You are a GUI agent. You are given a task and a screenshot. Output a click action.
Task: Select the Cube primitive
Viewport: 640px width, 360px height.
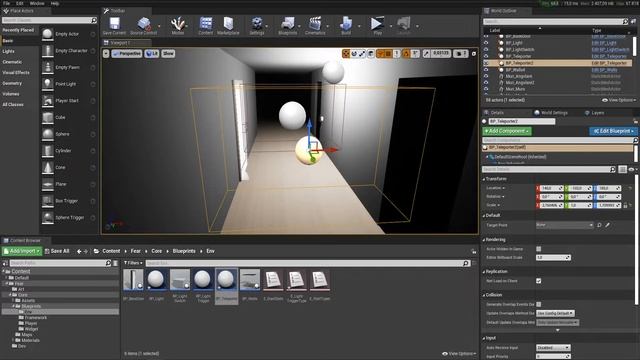pyautogui.click(x=69, y=118)
